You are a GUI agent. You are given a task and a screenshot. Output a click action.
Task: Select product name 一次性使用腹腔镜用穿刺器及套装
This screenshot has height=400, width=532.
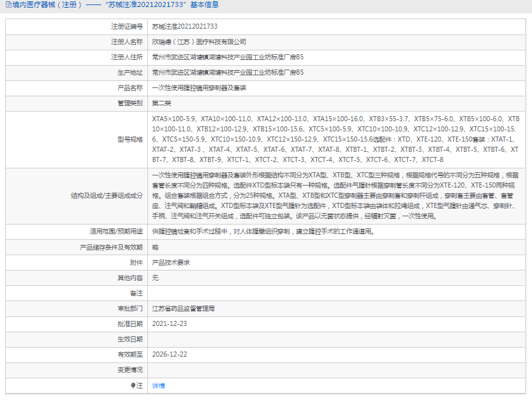pyautogui.click(x=199, y=88)
